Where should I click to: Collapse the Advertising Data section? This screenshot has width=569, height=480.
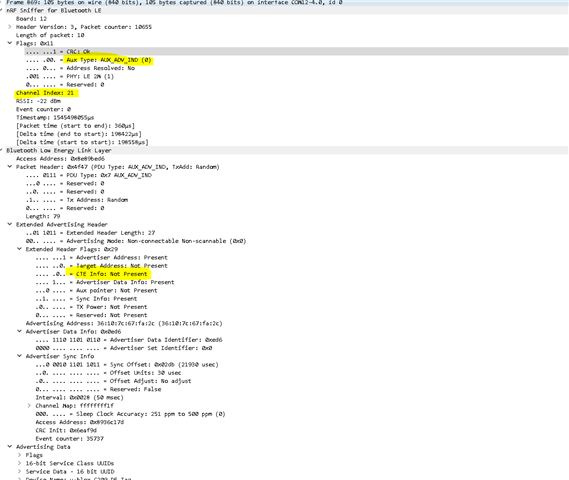(10, 447)
